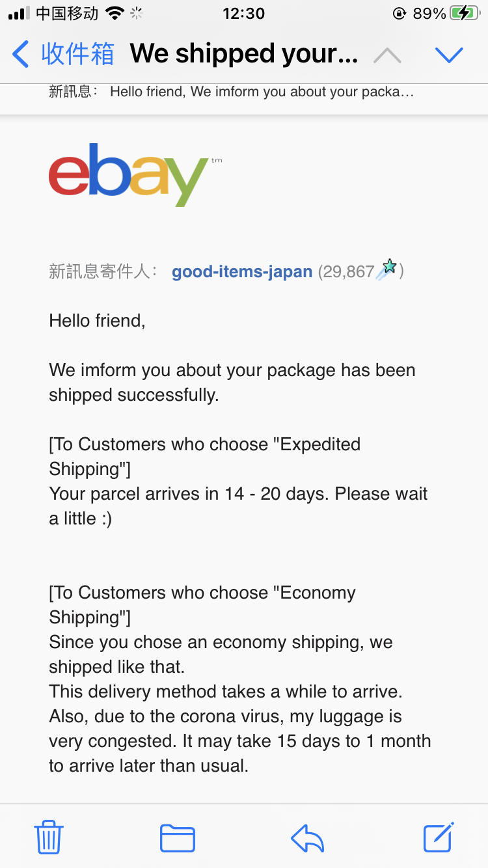Tap the Wi-Fi icon in status bar
This screenshot has width=488, height=868.
point(115,13)
